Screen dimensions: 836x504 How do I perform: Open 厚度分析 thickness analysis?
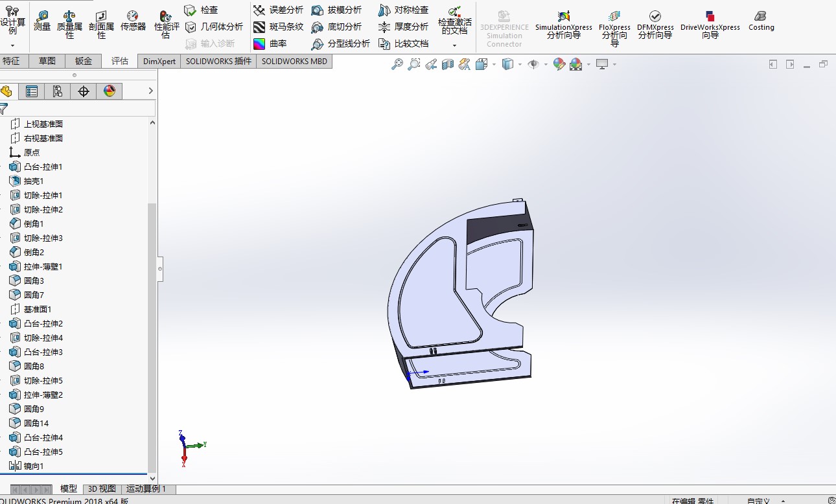[x=403, y=27]
